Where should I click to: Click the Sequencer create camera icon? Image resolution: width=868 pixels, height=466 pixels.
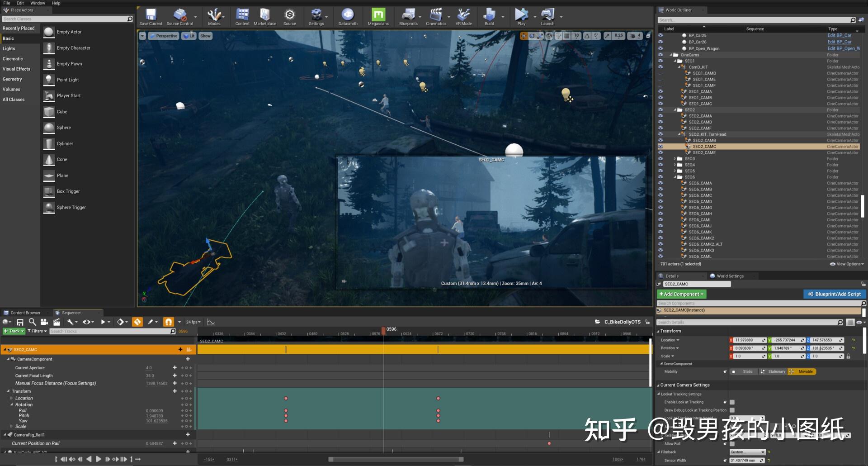[44, 322]
